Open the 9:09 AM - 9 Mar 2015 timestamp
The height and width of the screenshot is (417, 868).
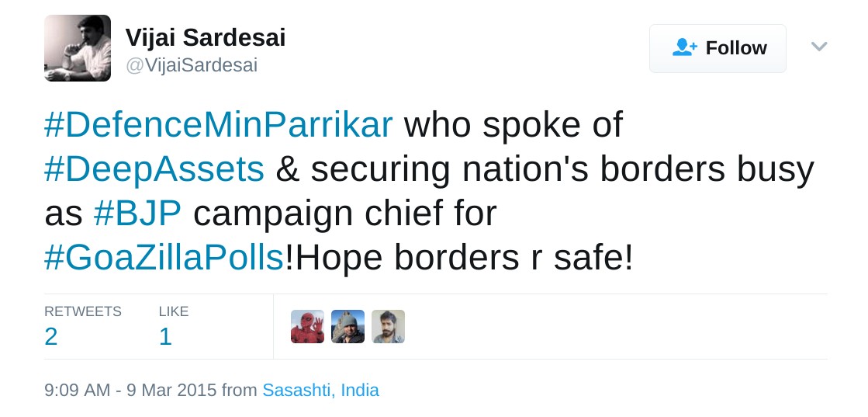(x=131, y=390)
